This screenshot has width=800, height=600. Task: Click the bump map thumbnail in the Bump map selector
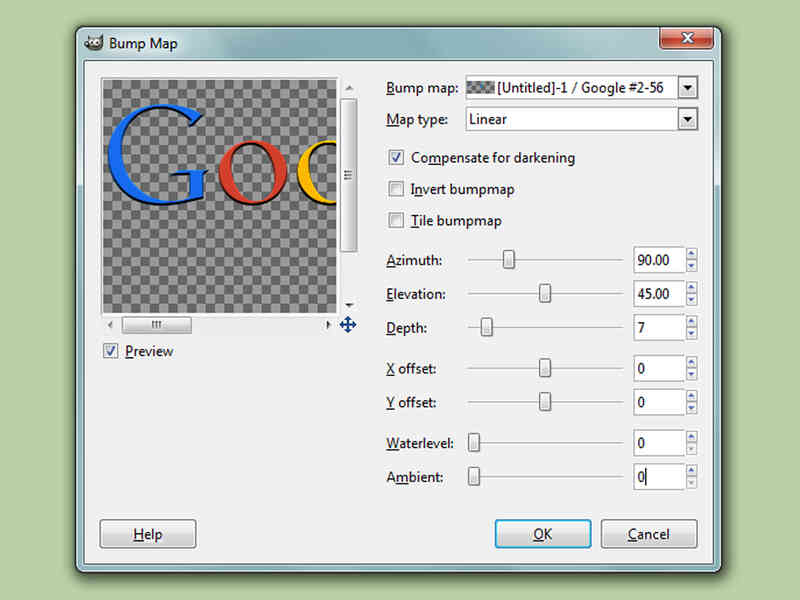coord(482,87)
